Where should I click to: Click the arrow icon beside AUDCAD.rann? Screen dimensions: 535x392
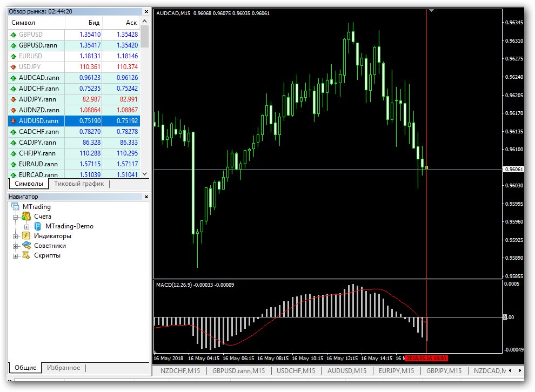click(x=14, y=78)
